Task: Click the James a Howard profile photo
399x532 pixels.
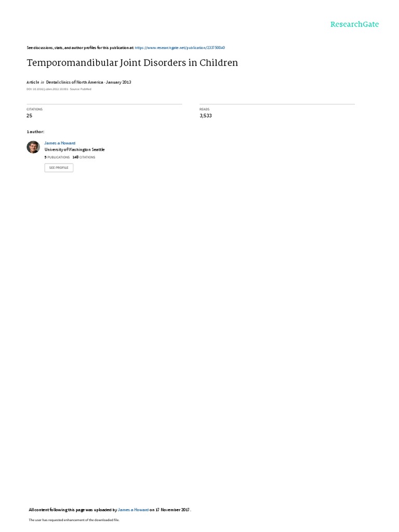Action: tap(33, 147)
